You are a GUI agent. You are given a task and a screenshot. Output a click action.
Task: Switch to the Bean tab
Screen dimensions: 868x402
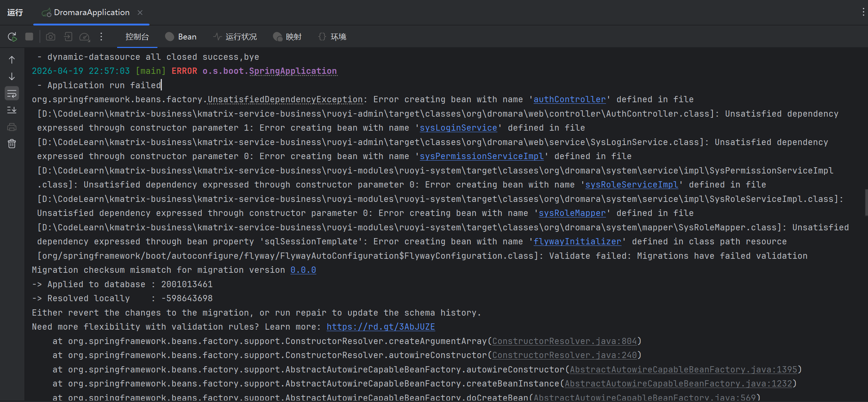[181, 37]
